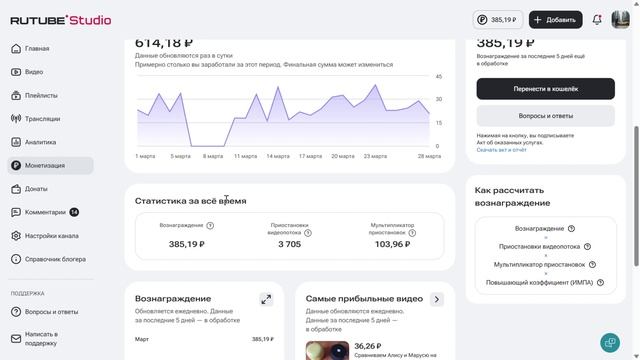Screen dimensions: 640x360
Task: Click the 14 марта label on chart axis
Action: [278, 156]
